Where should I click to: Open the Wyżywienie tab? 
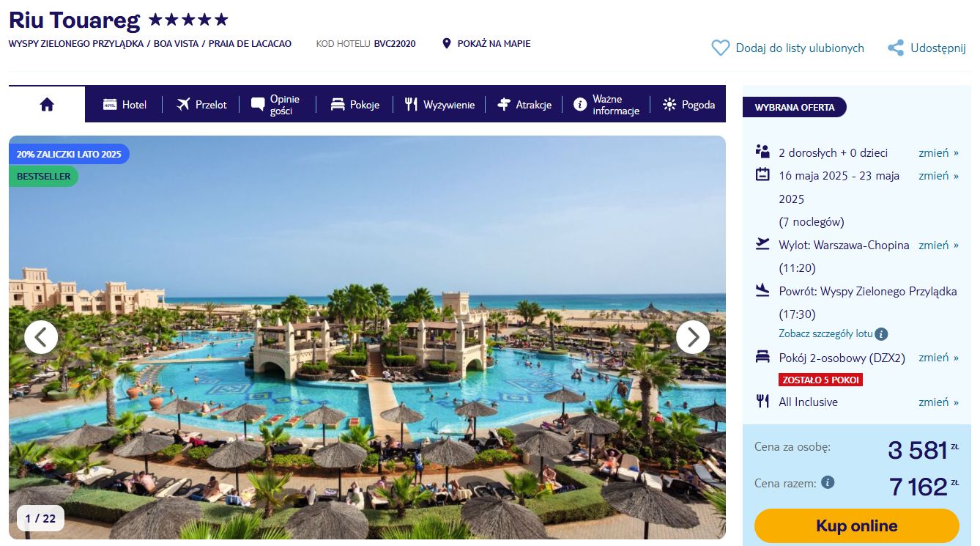click(439, 105)
